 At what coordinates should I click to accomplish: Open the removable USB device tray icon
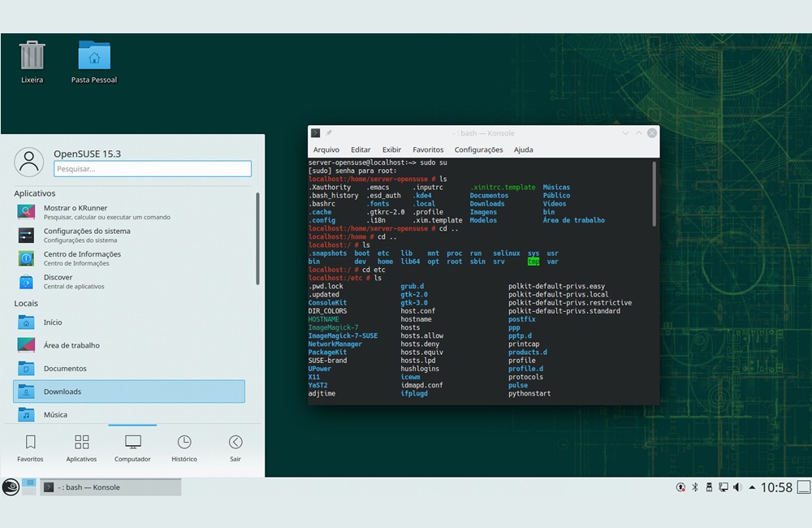(709, 487)
